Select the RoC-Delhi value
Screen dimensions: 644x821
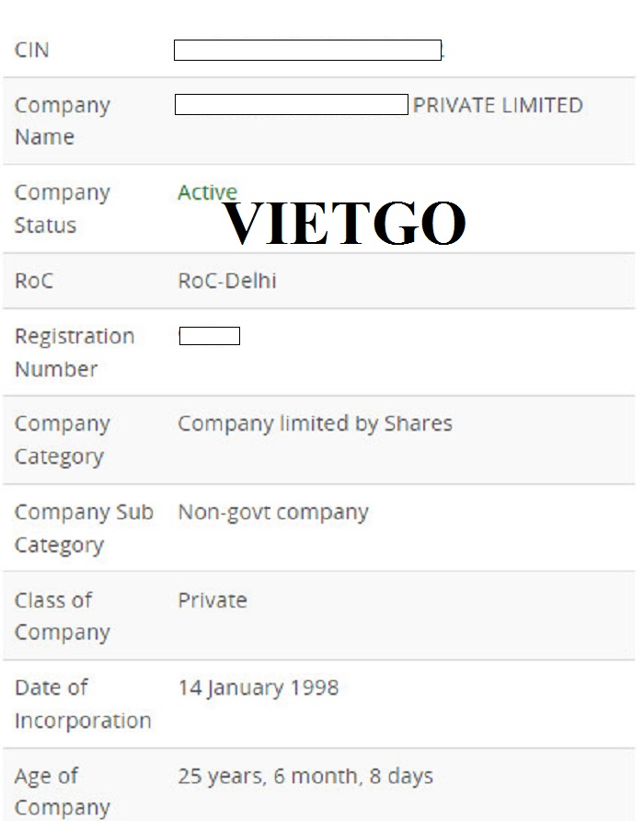[227, 281]
